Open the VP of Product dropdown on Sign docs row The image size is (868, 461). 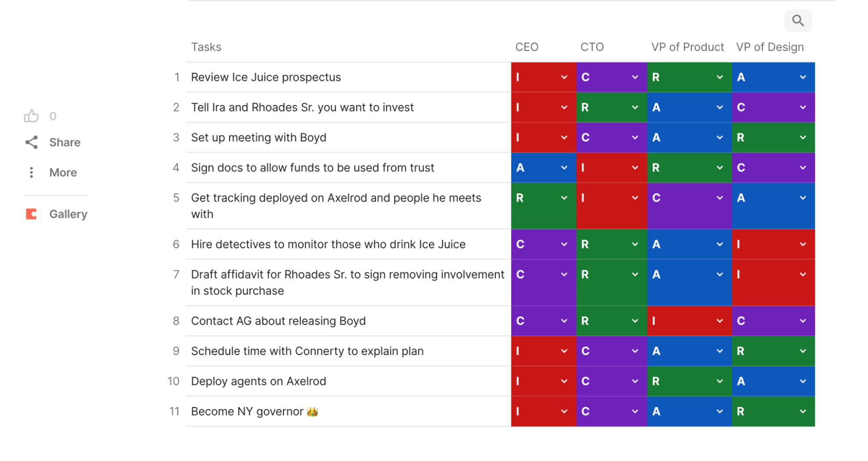point(719,167)
